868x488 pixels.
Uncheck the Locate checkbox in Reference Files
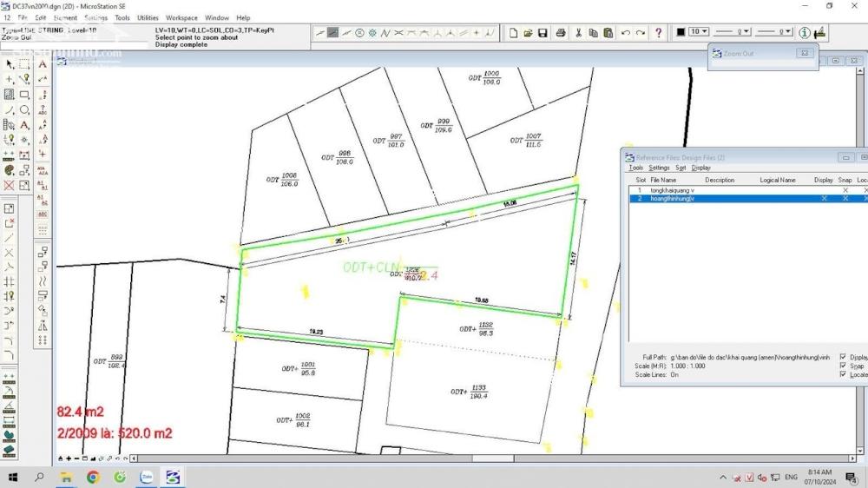click(x=843, y=374)
